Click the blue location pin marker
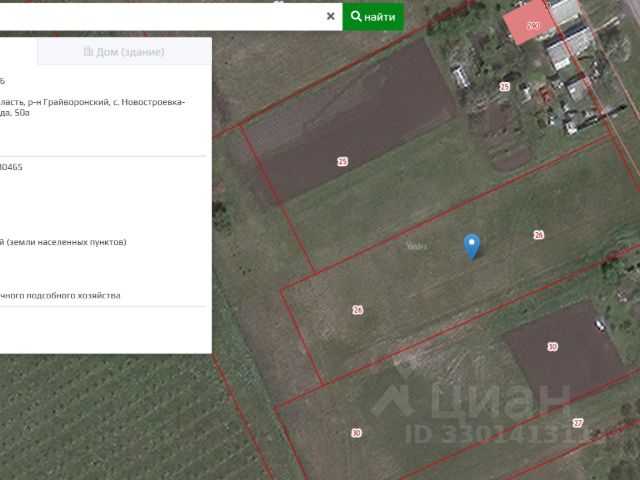The height and width of the screenshot is (480, 640). tap(472, 246)
